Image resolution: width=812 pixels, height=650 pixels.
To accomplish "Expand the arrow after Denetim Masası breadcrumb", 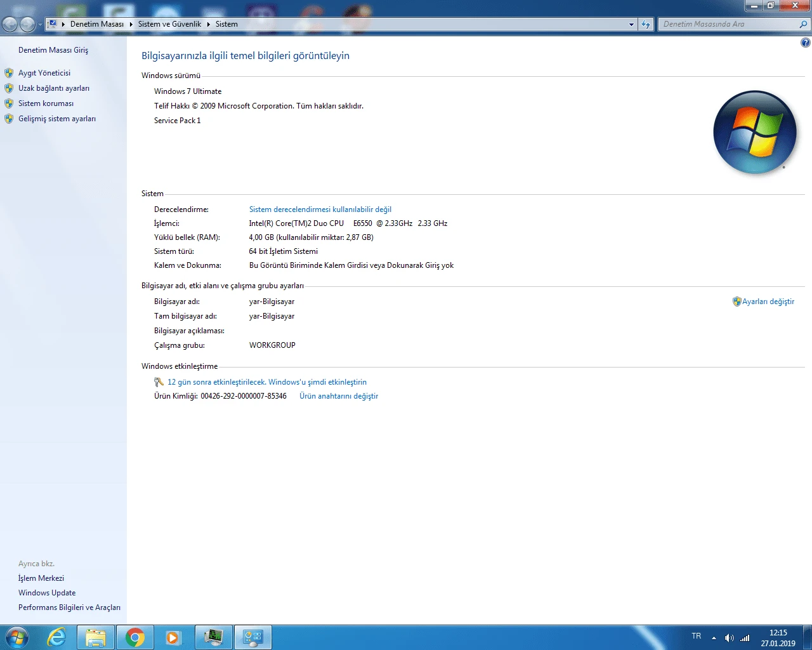I will coord(131,24).
